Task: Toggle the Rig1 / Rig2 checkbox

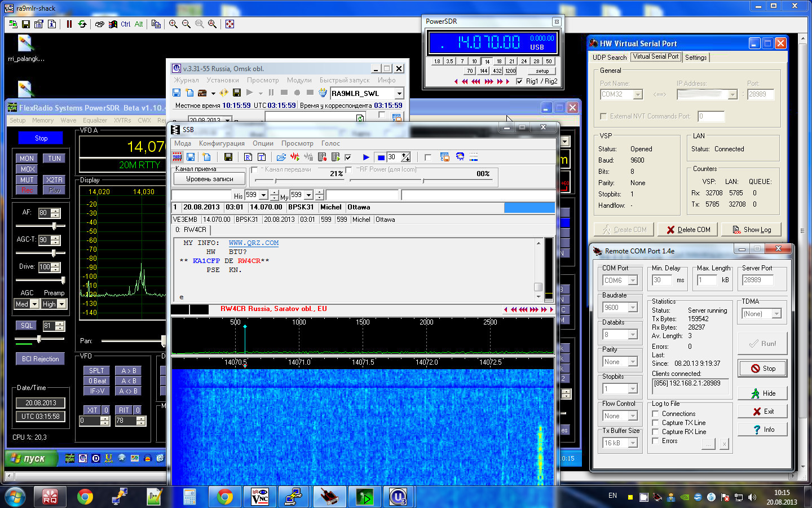Action: tap(519, 81)
